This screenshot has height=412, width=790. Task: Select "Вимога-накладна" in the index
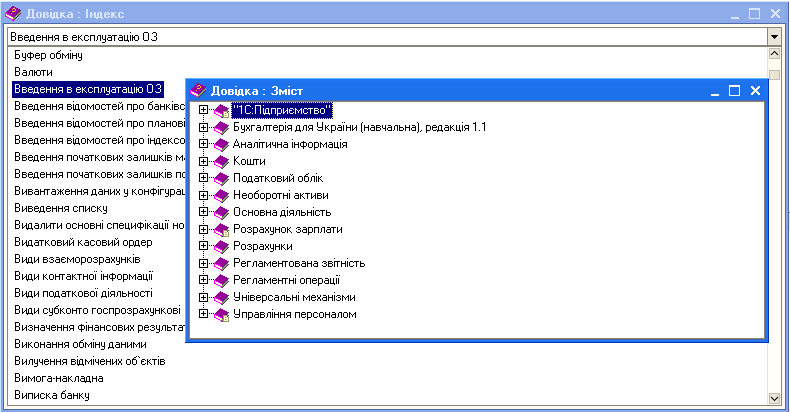pyautogui.click(x=58, y=378)
